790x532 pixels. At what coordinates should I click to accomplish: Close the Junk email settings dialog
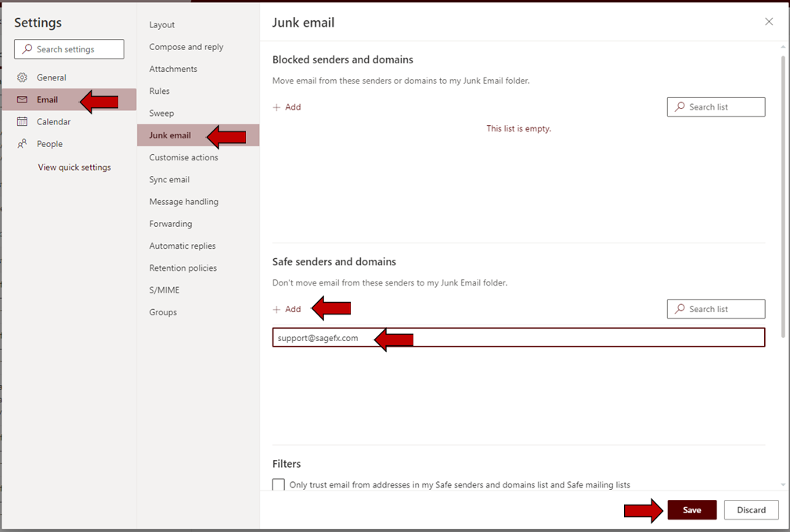click(769, 22)
